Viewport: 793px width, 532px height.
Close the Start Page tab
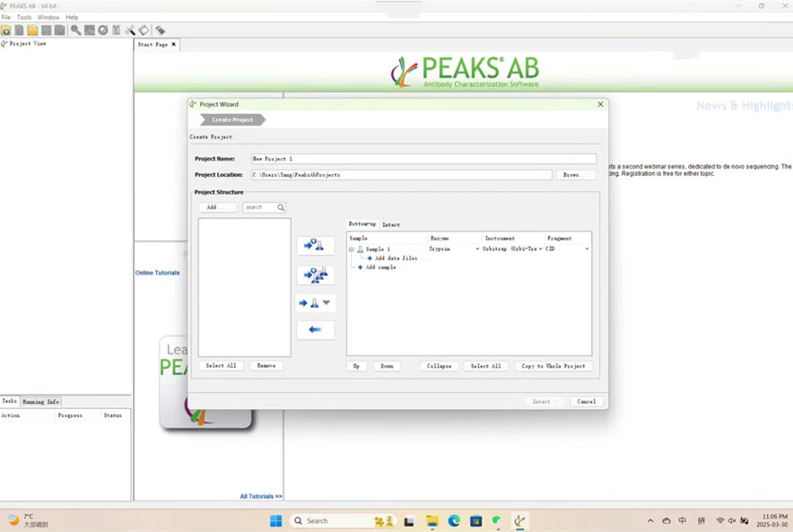174,45
